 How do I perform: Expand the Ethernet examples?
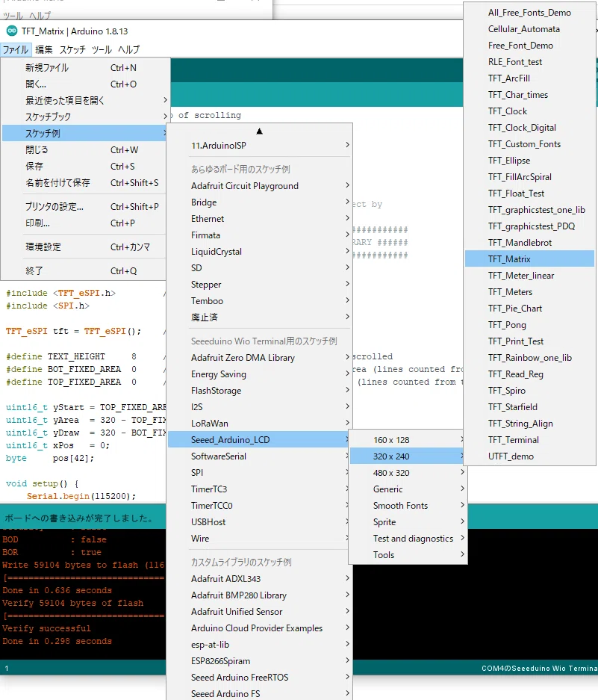click(x=260, y=219)
